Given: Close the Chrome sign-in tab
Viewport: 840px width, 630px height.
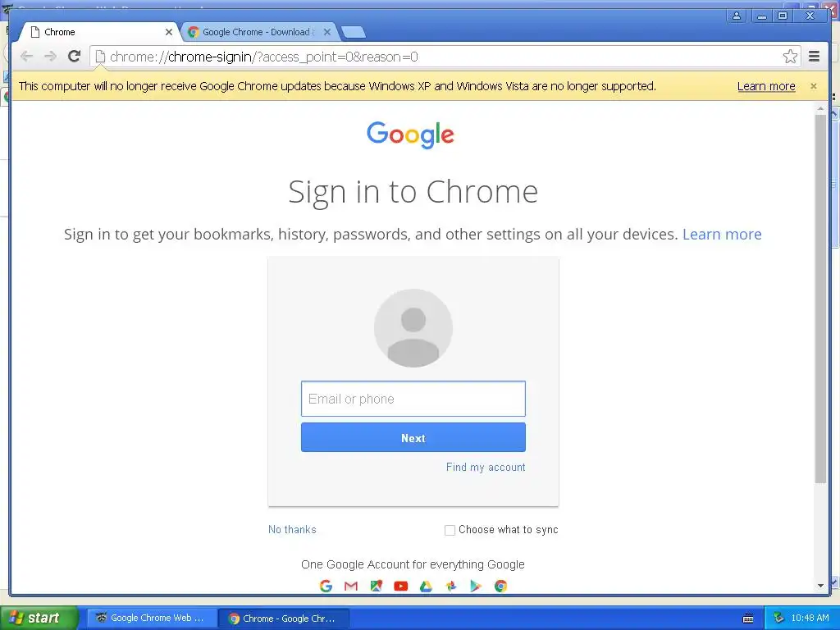Looking at the screenshot, I should point(169,32).
